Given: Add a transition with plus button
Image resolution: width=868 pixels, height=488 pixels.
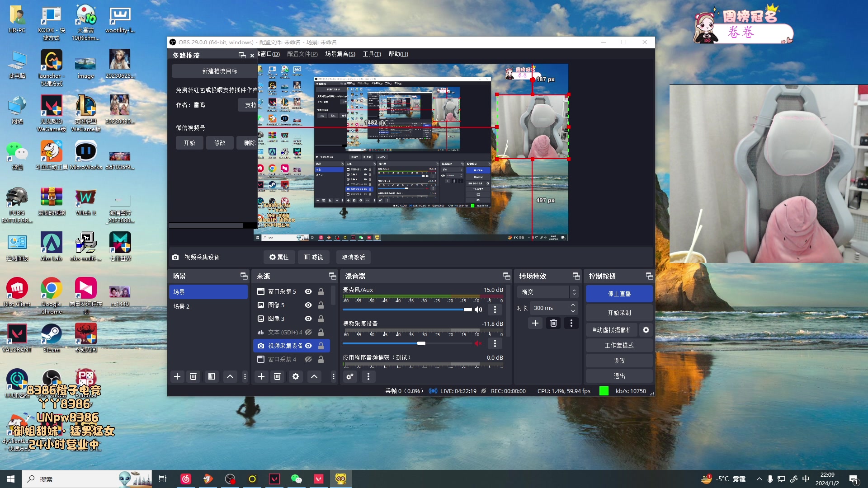Looking at the screenshot, I should 535,323.
